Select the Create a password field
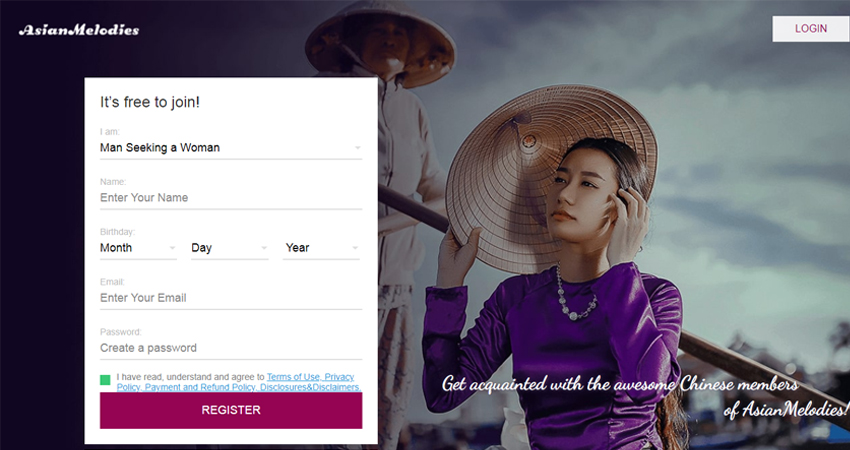 [231, 348]
